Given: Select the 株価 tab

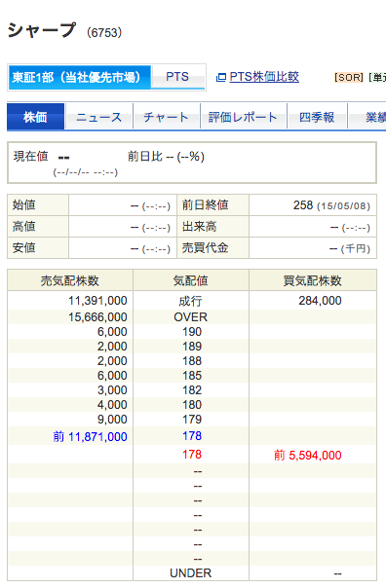Looking at the screenshot, I should coord(36,117).
